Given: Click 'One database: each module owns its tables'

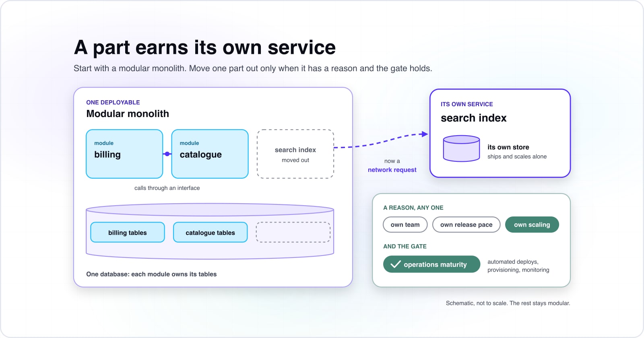Looking at the screenshot, I should [x=151, y=274].
